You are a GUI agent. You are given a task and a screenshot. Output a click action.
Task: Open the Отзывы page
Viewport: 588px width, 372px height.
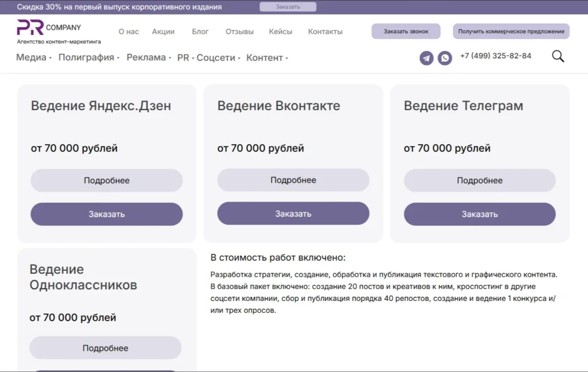coord(239,32)
